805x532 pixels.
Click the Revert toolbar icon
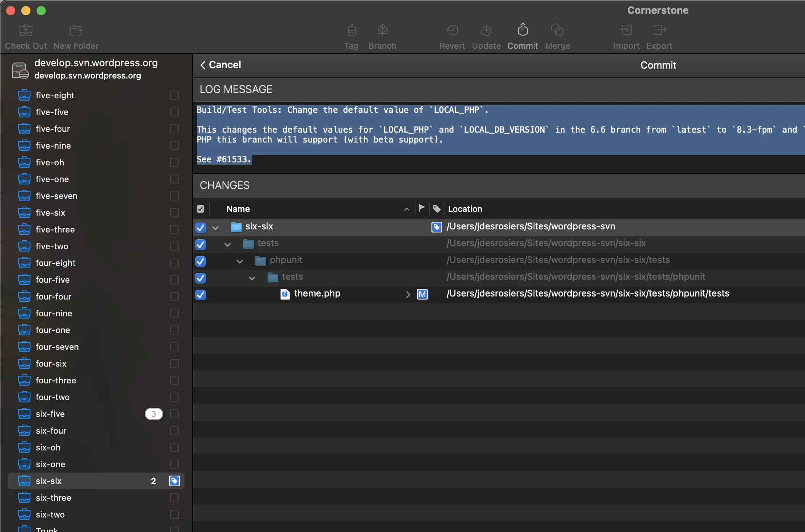coord(452,30)
